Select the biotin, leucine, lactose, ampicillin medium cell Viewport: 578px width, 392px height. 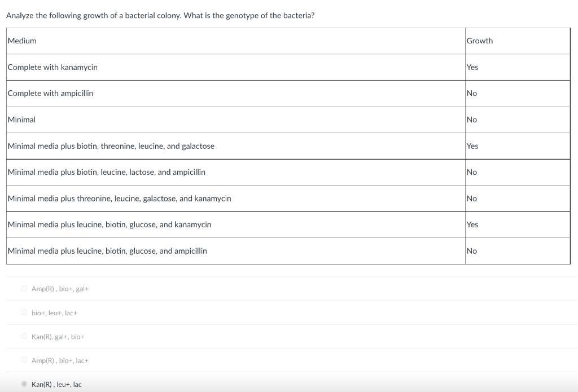(107, 172)
